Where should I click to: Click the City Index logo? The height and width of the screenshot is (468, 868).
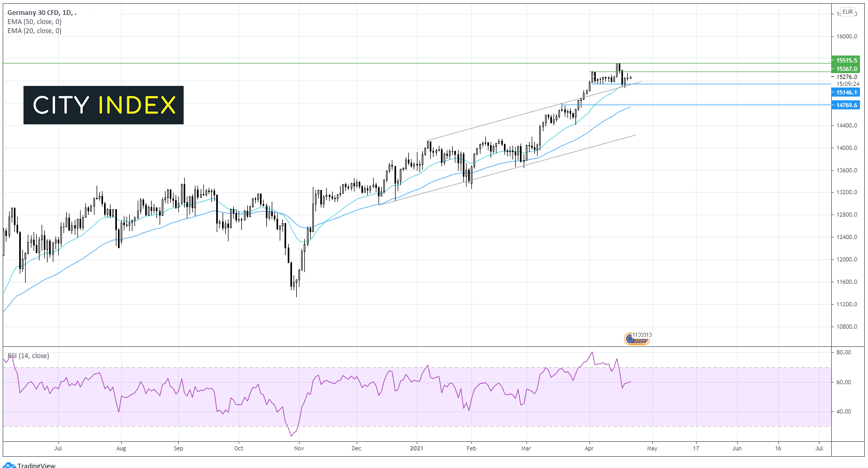[x=104, y=105]
